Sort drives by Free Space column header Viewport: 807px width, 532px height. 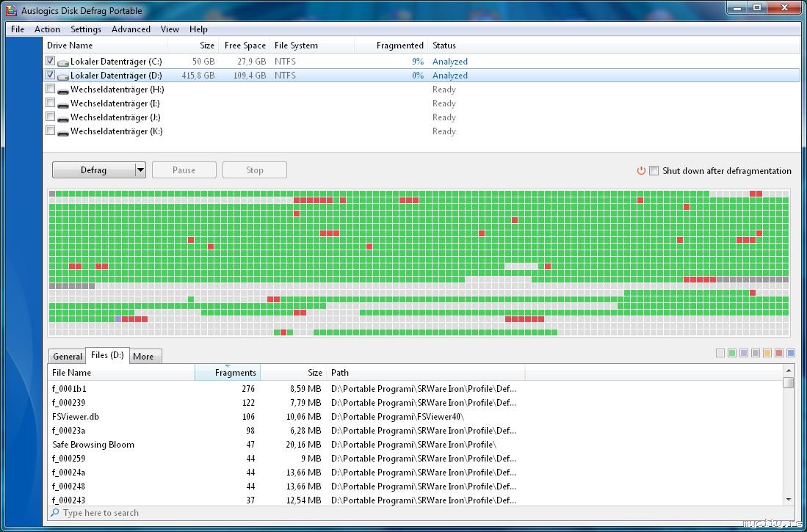pos(245,45)
